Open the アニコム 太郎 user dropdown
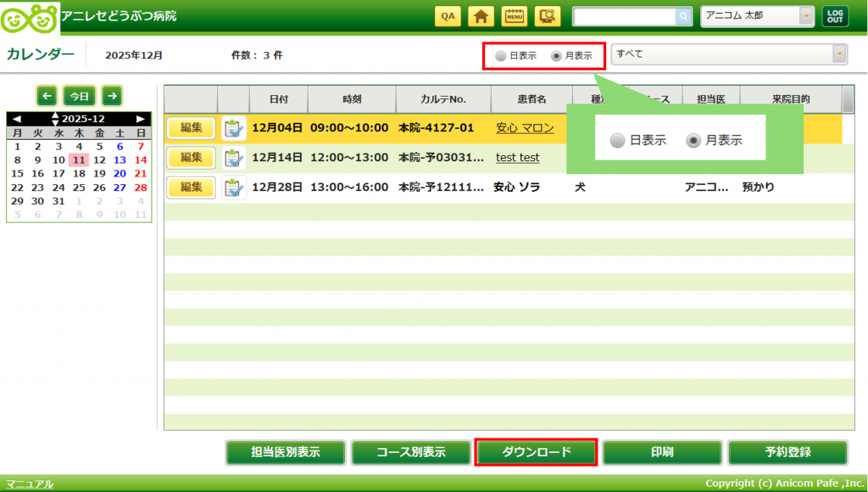 pos(805,16)
